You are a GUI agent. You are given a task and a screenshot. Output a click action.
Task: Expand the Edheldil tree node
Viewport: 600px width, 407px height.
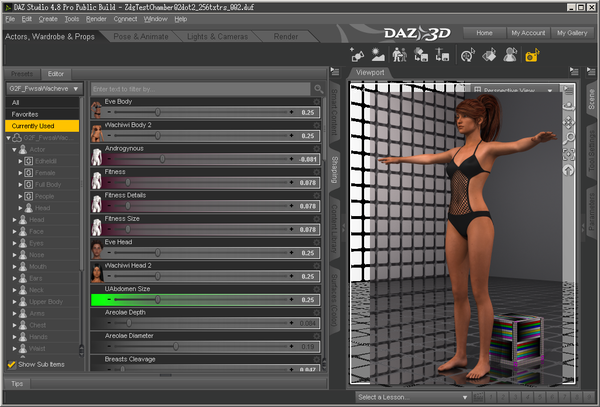coord(20,161)
